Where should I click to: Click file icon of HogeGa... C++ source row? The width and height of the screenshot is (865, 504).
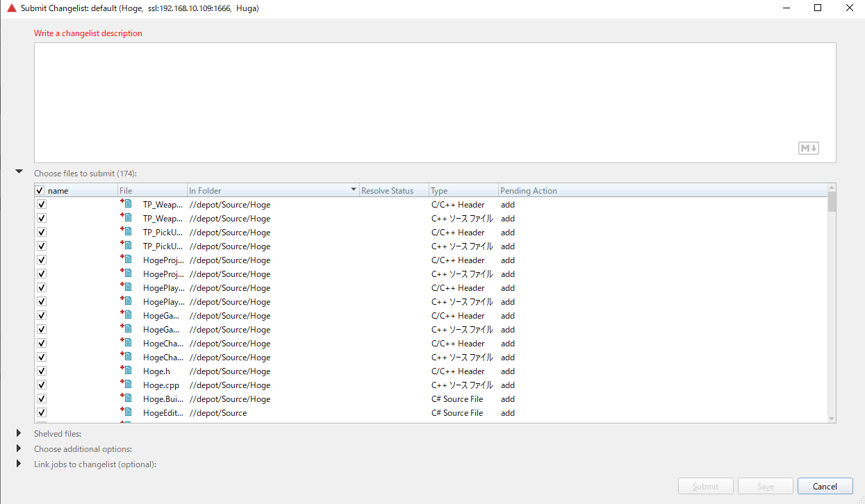[126, 328]
